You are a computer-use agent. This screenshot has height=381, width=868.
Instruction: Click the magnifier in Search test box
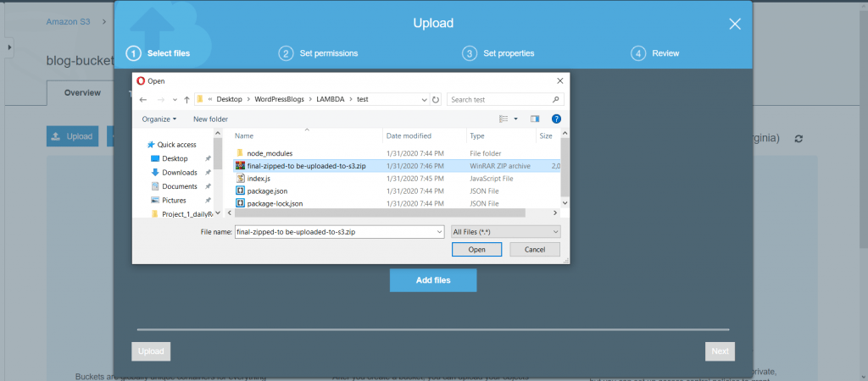555,99
